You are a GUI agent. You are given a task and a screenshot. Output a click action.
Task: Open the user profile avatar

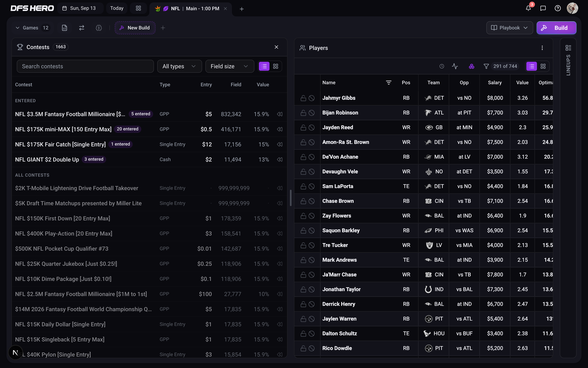[572, 8]
